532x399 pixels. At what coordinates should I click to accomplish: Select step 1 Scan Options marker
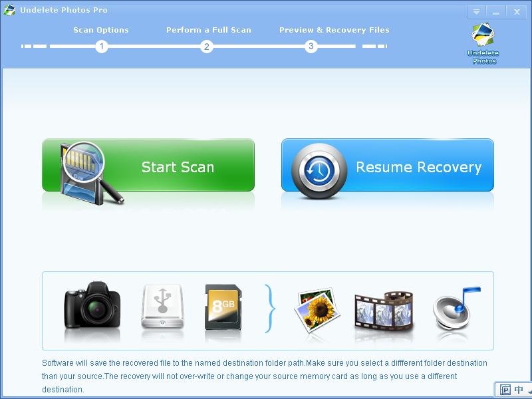pyautogui.click(x=101, y=47)
